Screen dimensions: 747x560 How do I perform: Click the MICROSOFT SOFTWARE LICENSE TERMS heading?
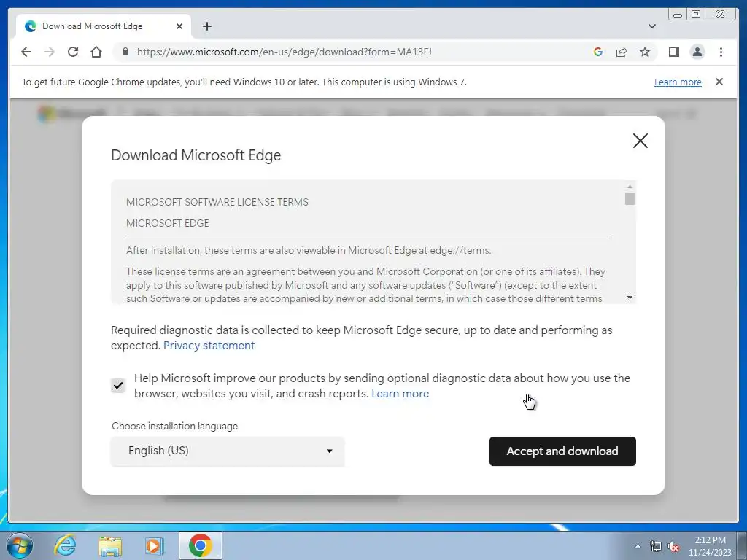pyautogui.click(x=217, y=202)
